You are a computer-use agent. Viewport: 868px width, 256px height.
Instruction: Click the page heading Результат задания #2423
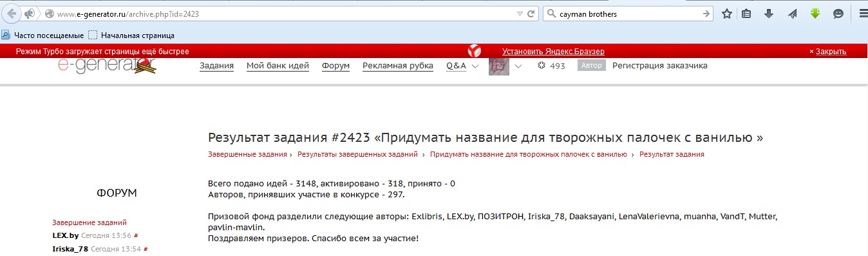pos(486,138)
